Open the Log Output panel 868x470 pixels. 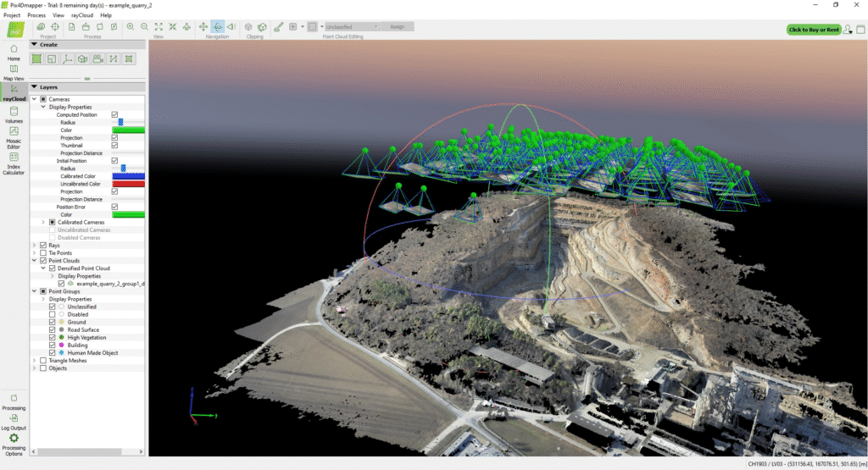click(x=14, y=421)
